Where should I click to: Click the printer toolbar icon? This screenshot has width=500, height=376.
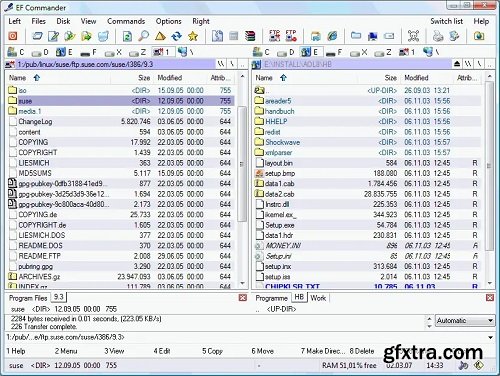[x=438, y=36]
